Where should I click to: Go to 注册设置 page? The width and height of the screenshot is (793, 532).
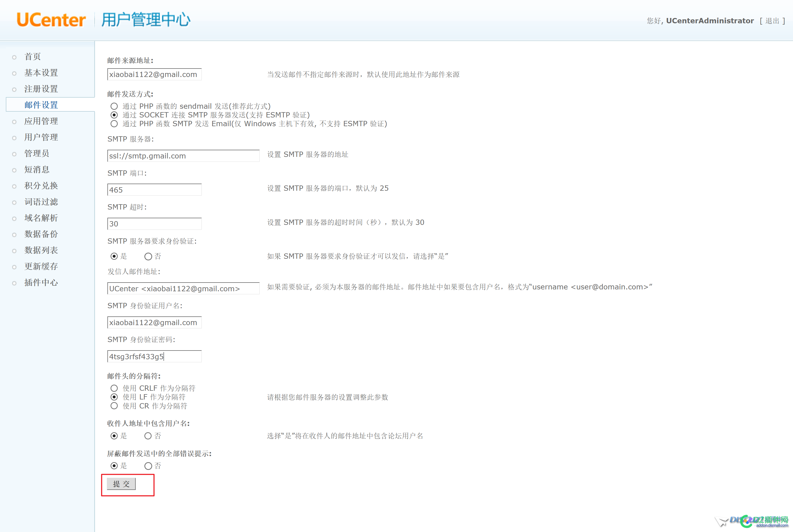point(41,89)
